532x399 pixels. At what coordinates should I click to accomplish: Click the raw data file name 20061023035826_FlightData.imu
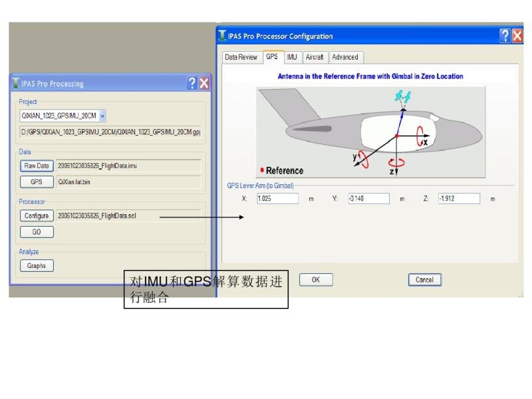point(128,166)
